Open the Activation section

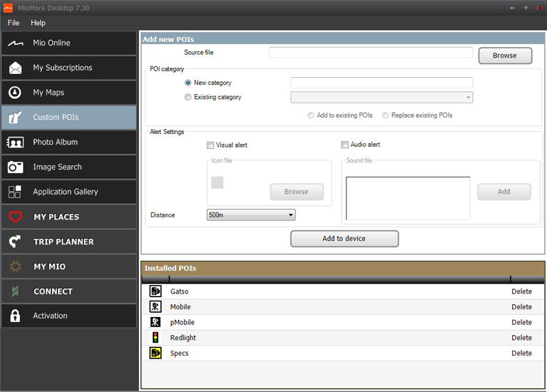pos(69,316)
